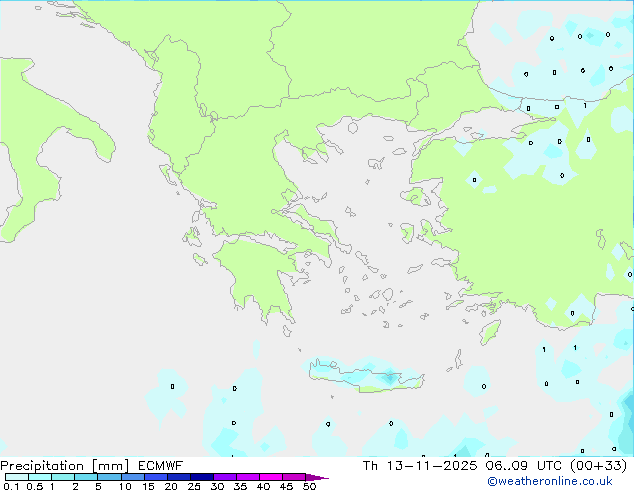Select the 2 mm legend color swatch
This screenshot has width=634, height=490.
pos(86,477)
